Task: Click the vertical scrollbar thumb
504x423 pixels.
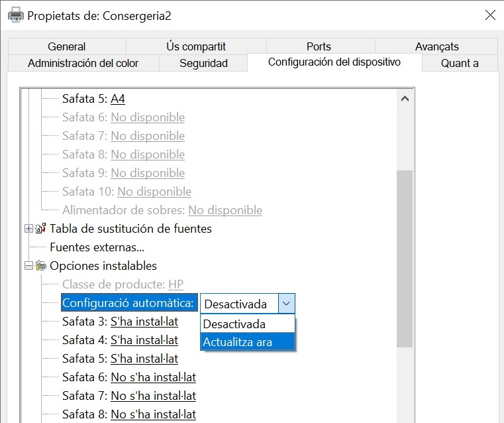Action: 405,259
